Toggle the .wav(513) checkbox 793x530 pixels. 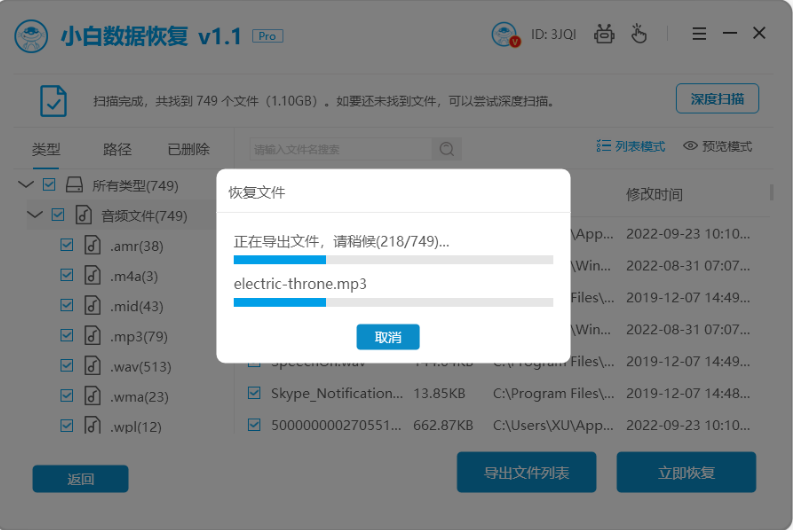[67, 365]
